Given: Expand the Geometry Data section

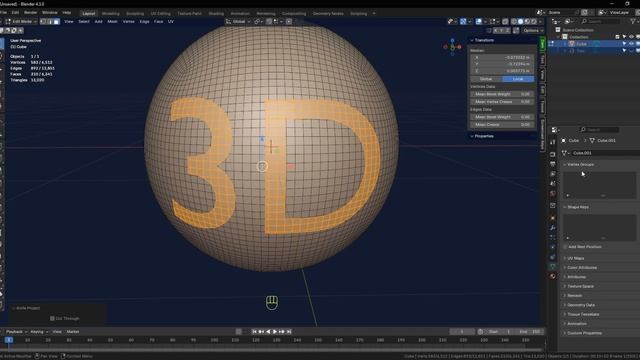Looking at the screenshot, I should click(581, 305).
